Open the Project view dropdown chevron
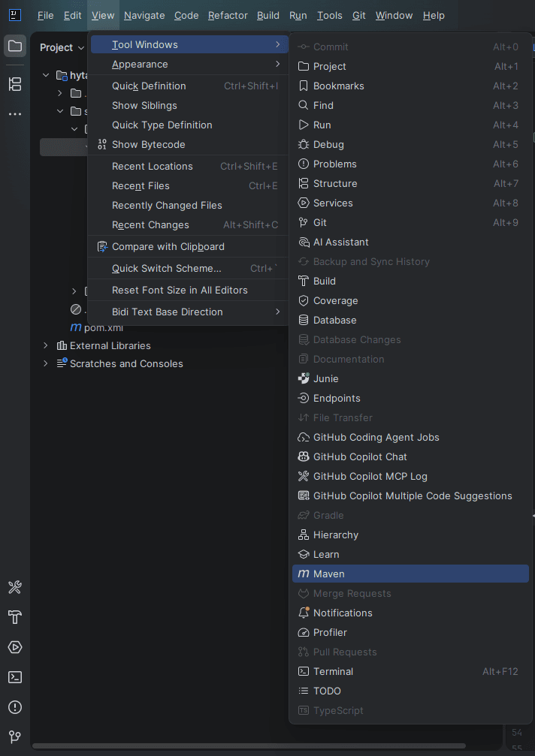This screenshot has height=756, width=535. click(x=81, y=47)
